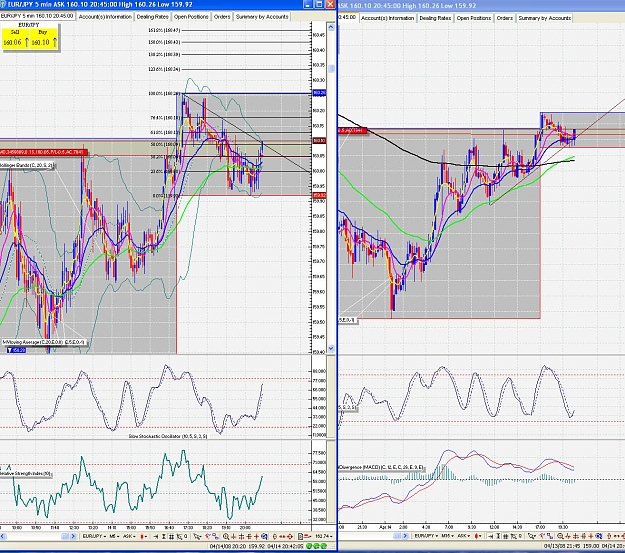The width and height of the screenshot is (625, 553).
Task: Click the blue chart objects icon in left toolbar
Action: [215, 536]
